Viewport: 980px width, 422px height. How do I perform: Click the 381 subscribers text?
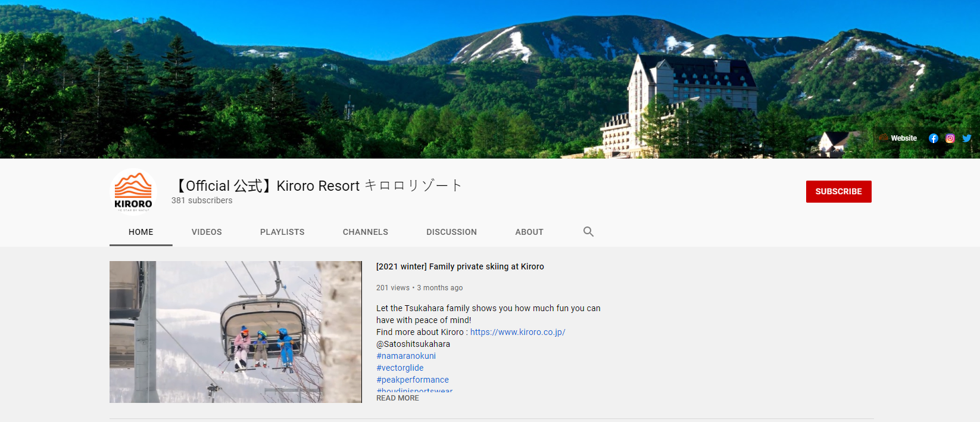coord(202,200)
